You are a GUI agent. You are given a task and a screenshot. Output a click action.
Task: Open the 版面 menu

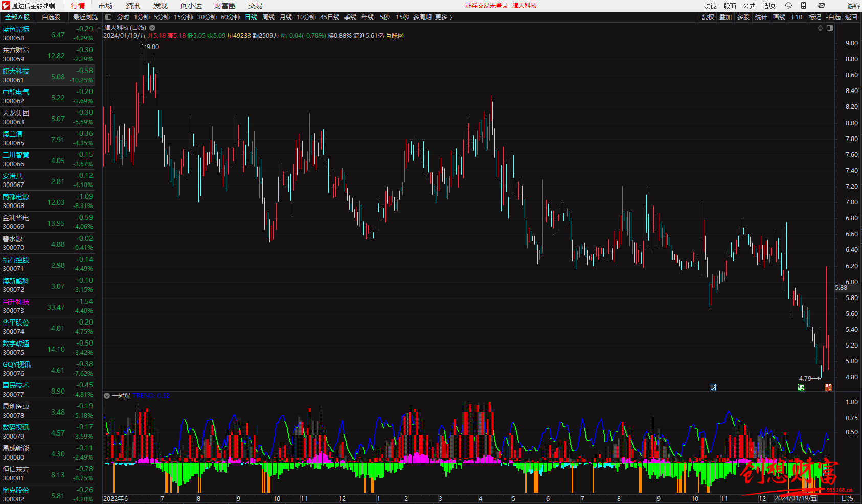tap(730, 6)
